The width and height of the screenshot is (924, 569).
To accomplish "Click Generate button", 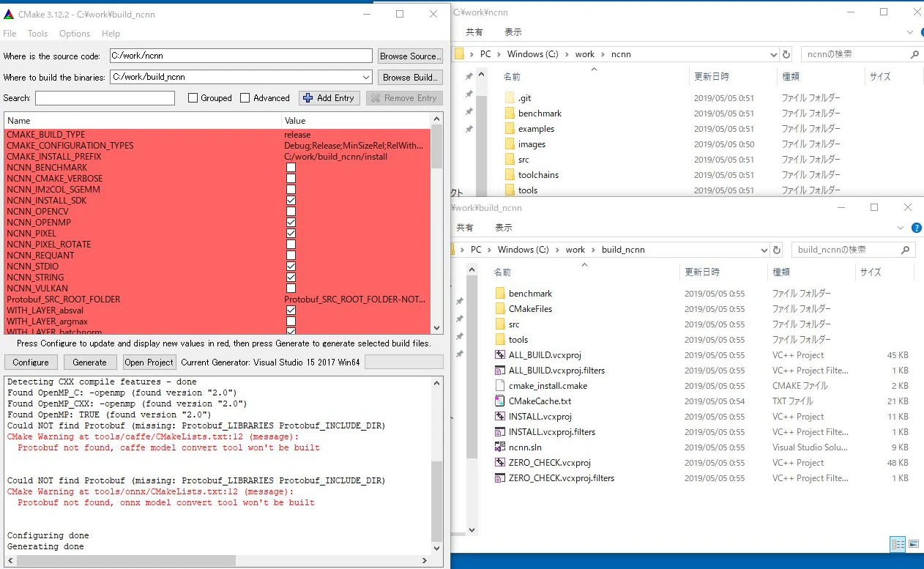I will (x=90, y=362).
